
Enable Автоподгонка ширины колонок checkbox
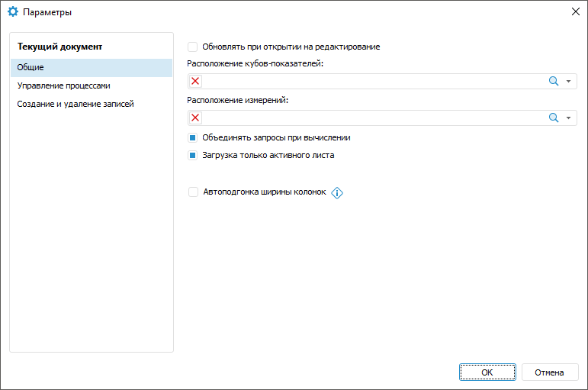[193, 192]
